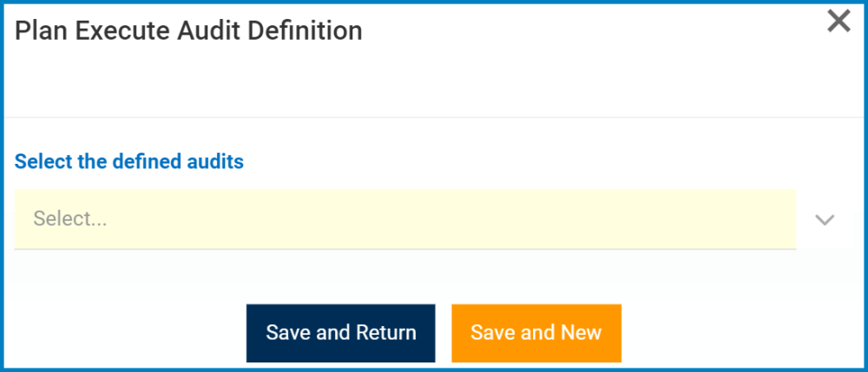The height and width of the screenshot is (372, 868).
Task: Select the blue field label above the dropdown
Action: (x=129, y=161)
